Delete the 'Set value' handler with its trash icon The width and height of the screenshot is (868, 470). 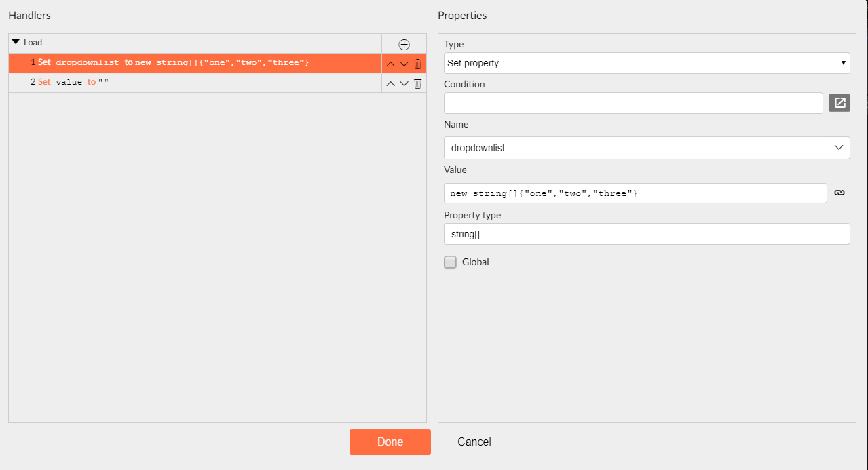(417, 83)
